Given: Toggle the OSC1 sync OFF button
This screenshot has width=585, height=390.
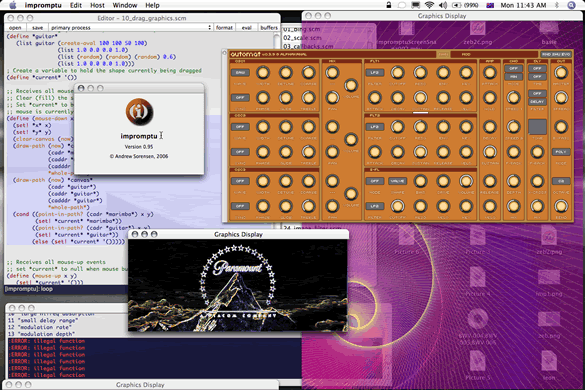Looking at the screenshot, I should 240,98.
